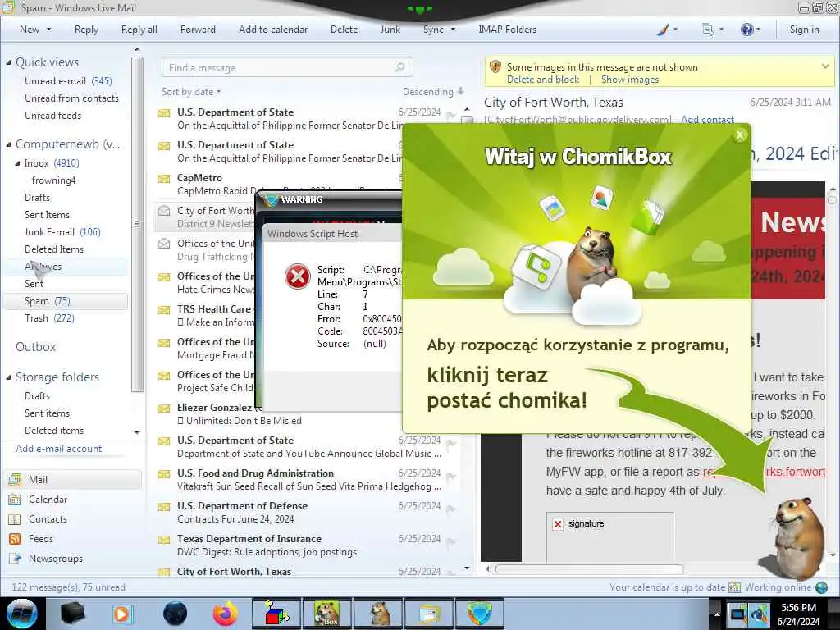Open IMAP Folders
Image resolution: width=840 pixels, height=630 pixels.
(507, 30)
